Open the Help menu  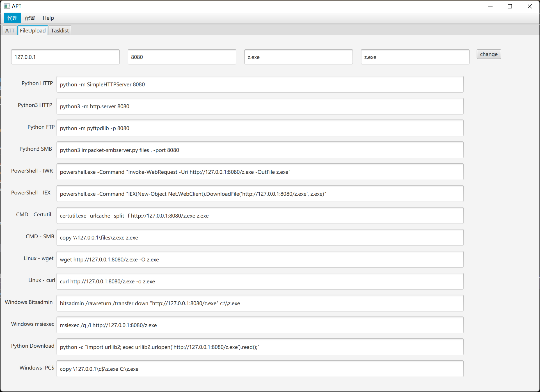click(48, 18)
